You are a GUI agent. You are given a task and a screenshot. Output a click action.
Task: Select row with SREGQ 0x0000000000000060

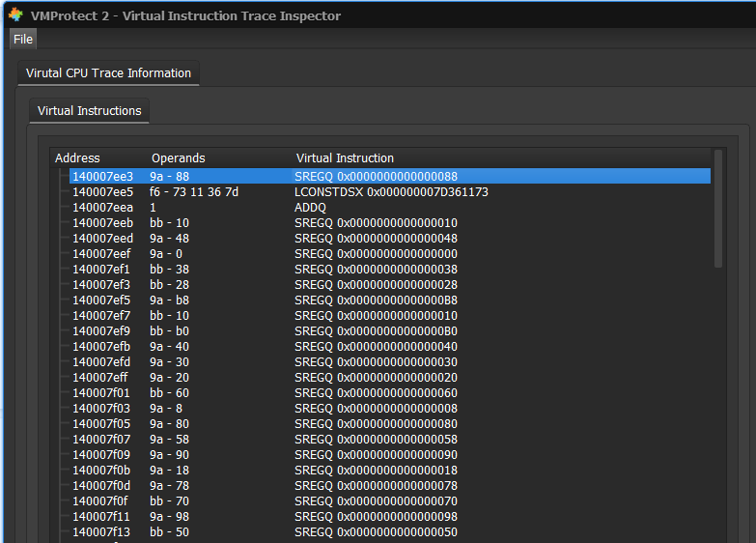[376, 393]
